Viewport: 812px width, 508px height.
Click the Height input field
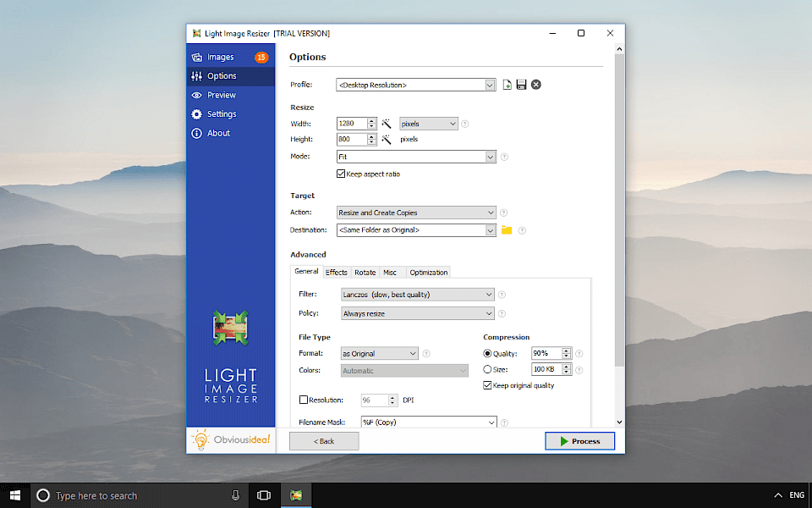coord(352,139)
